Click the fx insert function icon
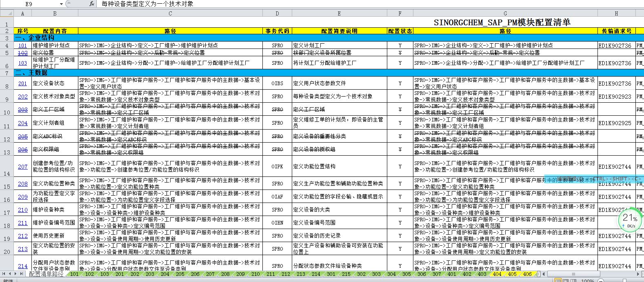Image resolution: width=644 pixels, height=282 pixels. pos(91,4)
